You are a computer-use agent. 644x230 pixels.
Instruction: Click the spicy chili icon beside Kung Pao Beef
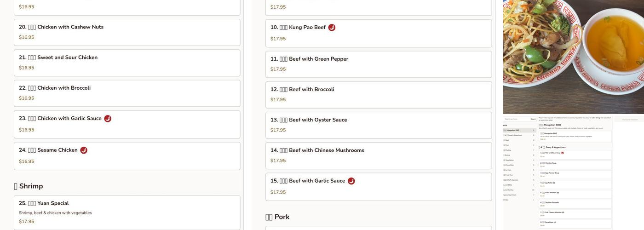(332, 28)
